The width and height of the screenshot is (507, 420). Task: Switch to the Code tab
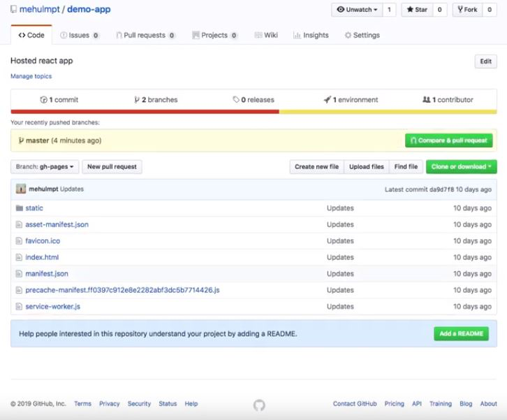pos(31,35)
